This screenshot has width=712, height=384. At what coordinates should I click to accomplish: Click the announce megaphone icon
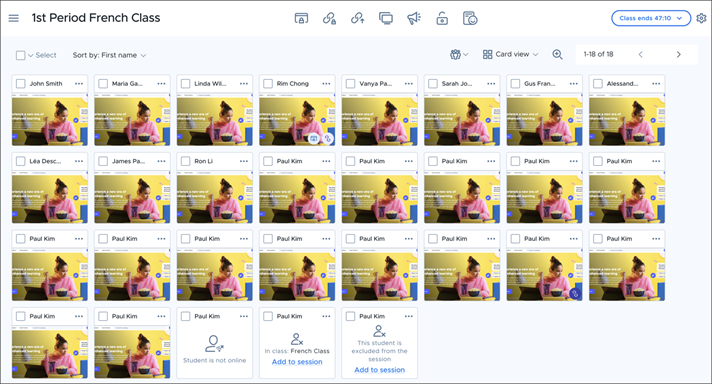[414, 18]
